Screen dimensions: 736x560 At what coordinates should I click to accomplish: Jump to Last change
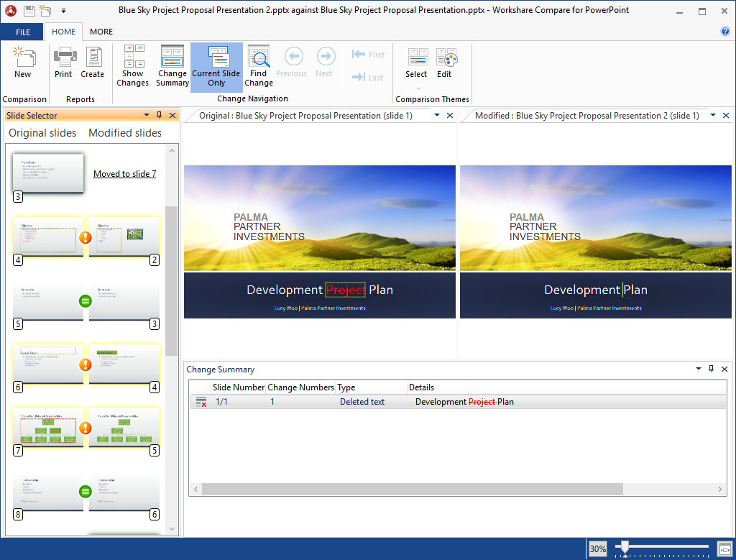pyautogui.click(x=367, y=78)
